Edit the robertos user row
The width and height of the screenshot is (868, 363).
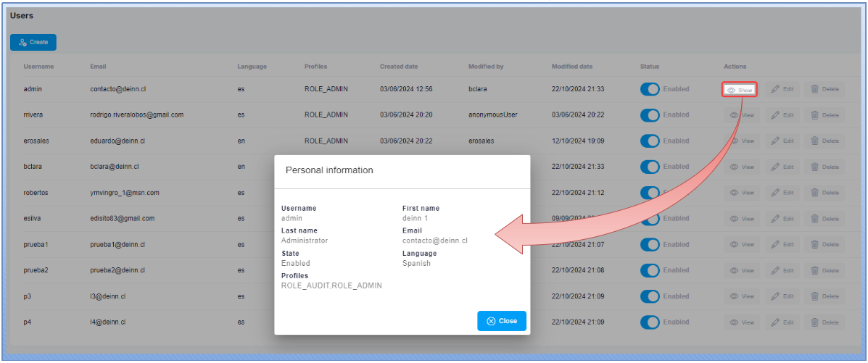coord(782,193)
